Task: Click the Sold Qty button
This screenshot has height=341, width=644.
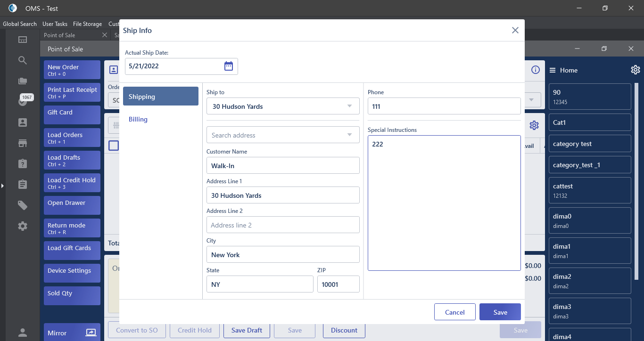Action: tap(72, 296)
